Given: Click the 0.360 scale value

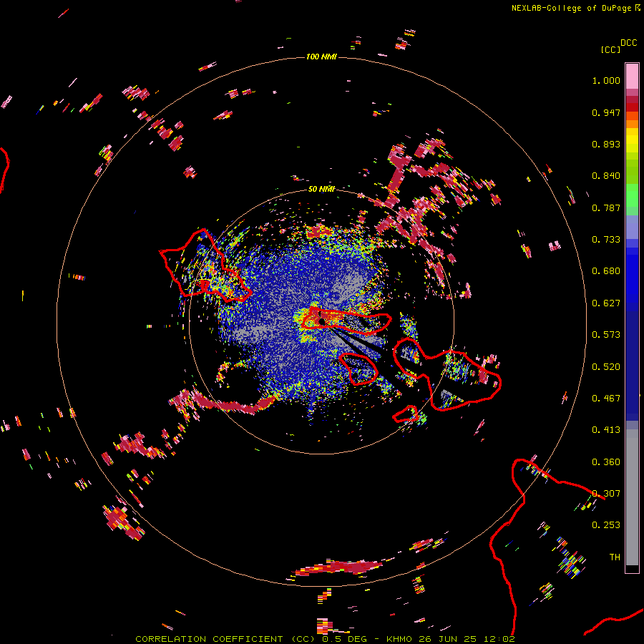Looking at the screenshot, I should 606,462.
